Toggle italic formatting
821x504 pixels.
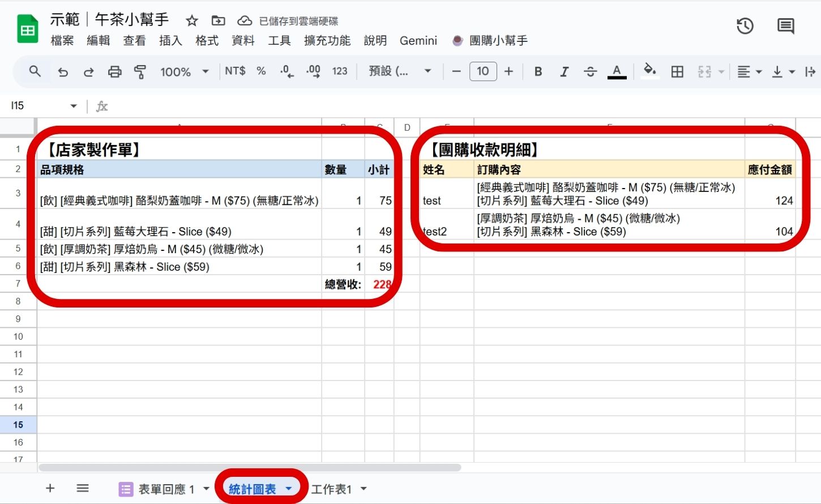point(564,72)
